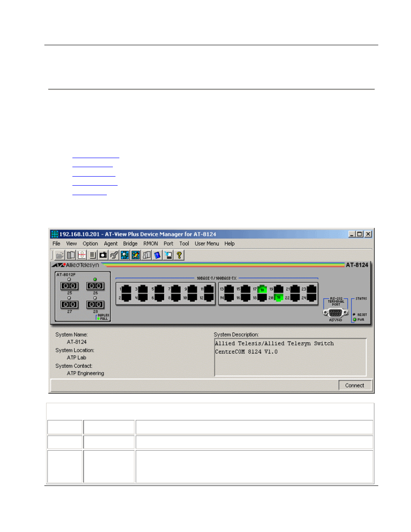Select the green active port 20
The height and width of the screenshot is (532, 411).
click(279, 297)
